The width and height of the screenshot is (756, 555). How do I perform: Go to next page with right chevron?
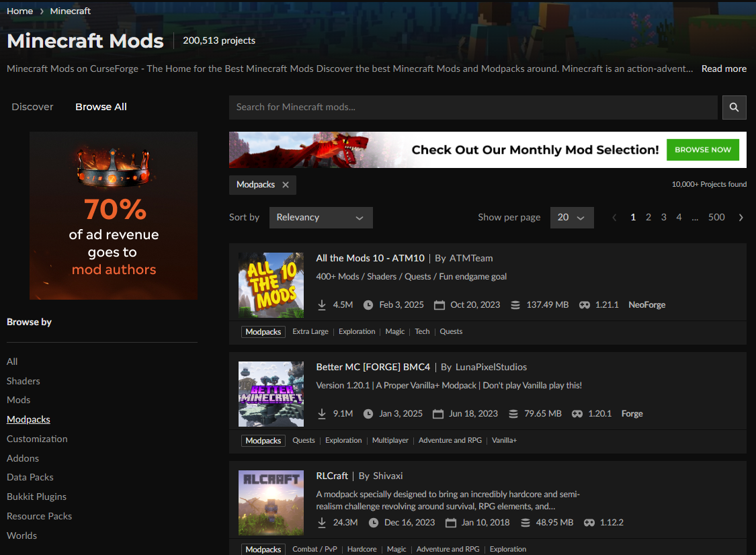(x=741, y=218)
